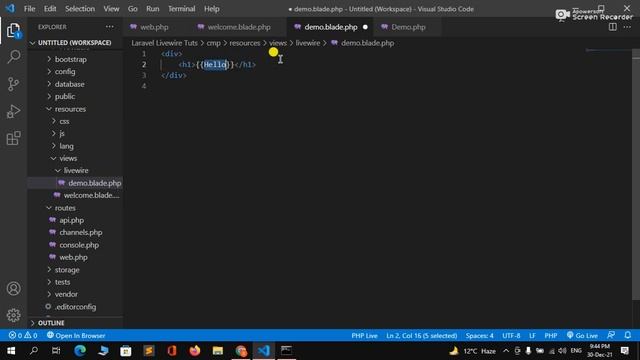This screenshot has height=360, width=640.
Task: Click resources in the breadcrumb path
Action: (244, 43)
